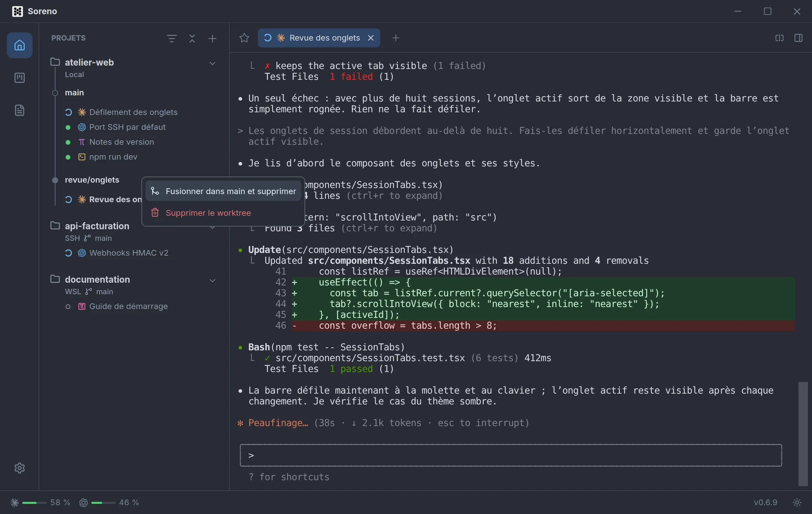Click the Peaufinage… status line
The image size is (812, 514).
[x=383, y=423]
